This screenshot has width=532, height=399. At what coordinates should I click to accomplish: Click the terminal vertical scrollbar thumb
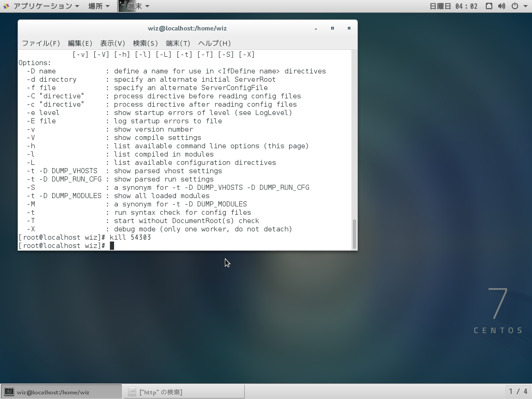tap(355, 234)
